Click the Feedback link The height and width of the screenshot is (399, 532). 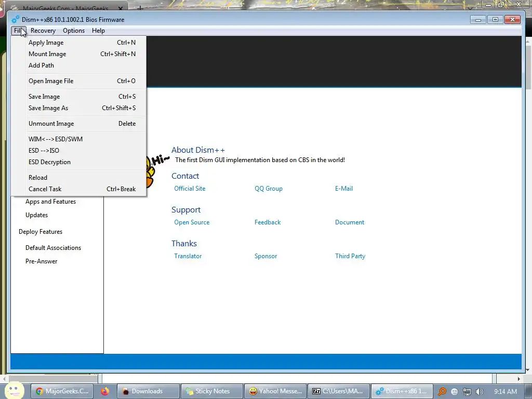[268, 222]
